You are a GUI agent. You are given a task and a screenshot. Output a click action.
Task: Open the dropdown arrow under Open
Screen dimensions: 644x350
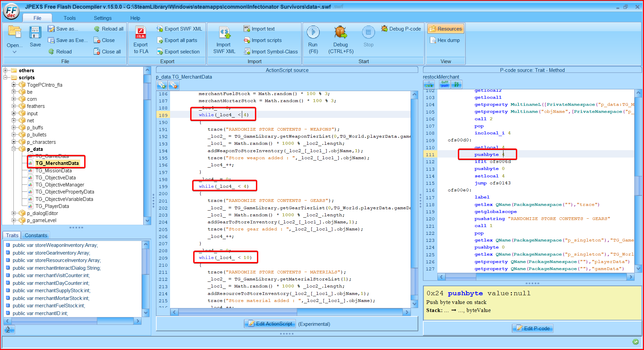tap(14, 52)
